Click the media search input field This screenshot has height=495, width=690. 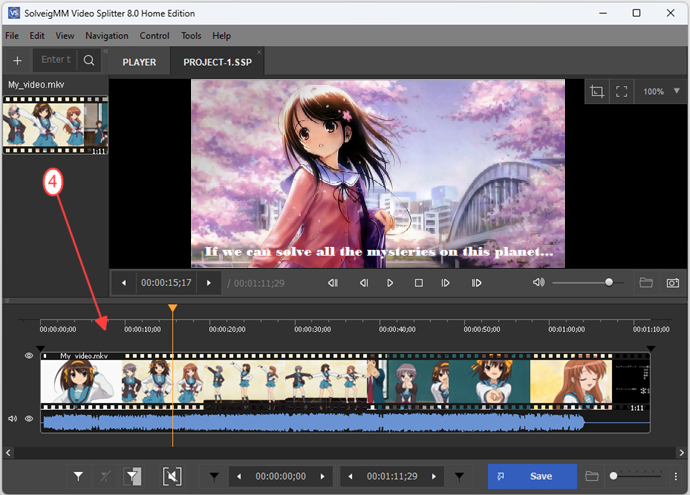[x=56, y=60]
